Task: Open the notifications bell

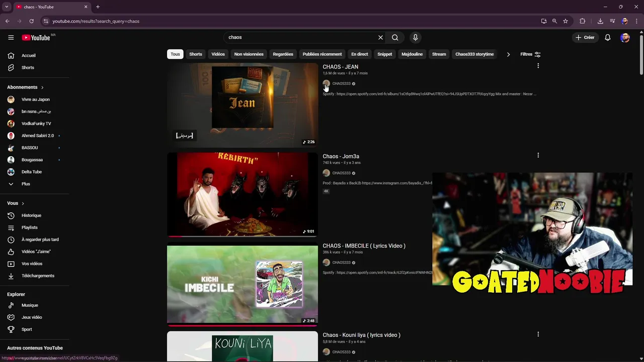Action: coord(608,37)
